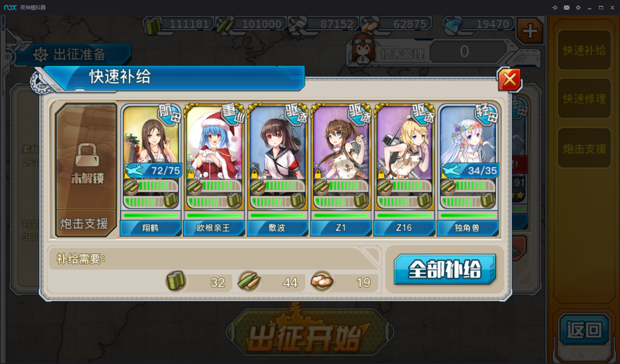Open the Nox emulator settings gear
Viewport: 620px width, 364px height.
click(578, 8)
